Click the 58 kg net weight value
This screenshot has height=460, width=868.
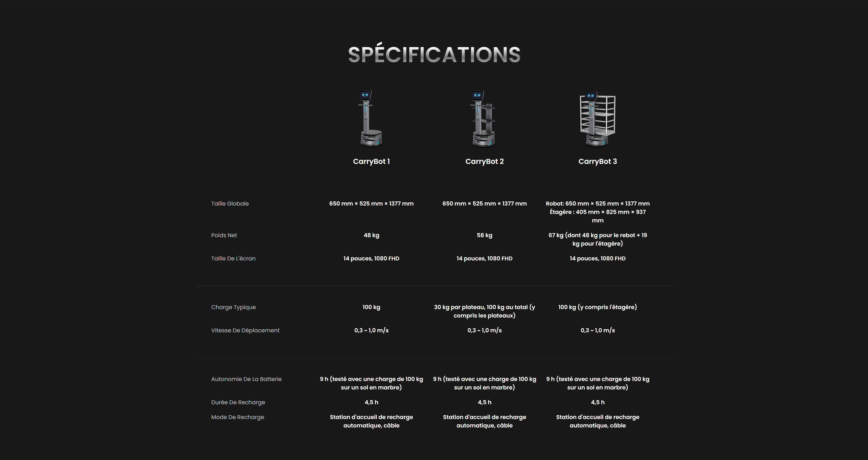point(485,235)
